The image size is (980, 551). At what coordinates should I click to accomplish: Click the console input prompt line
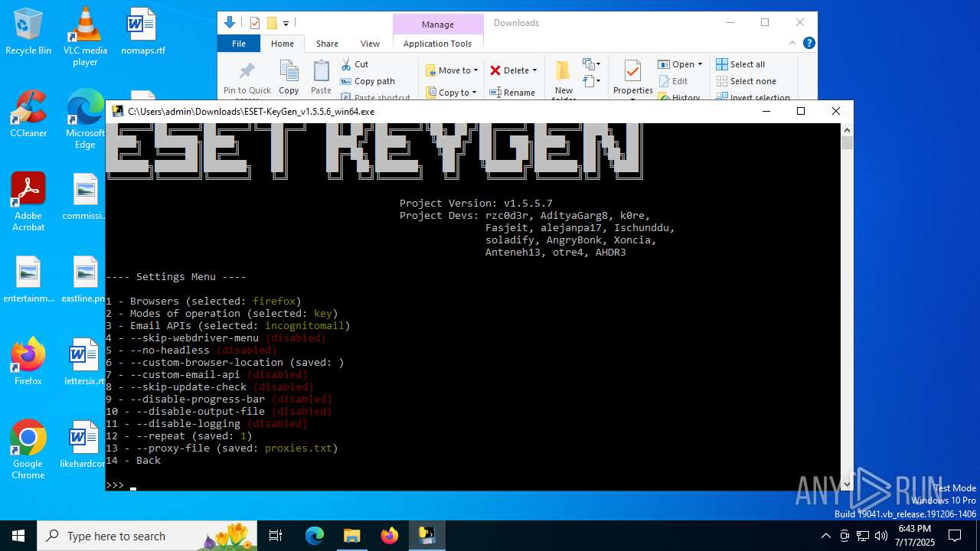[x=473, y=485]
